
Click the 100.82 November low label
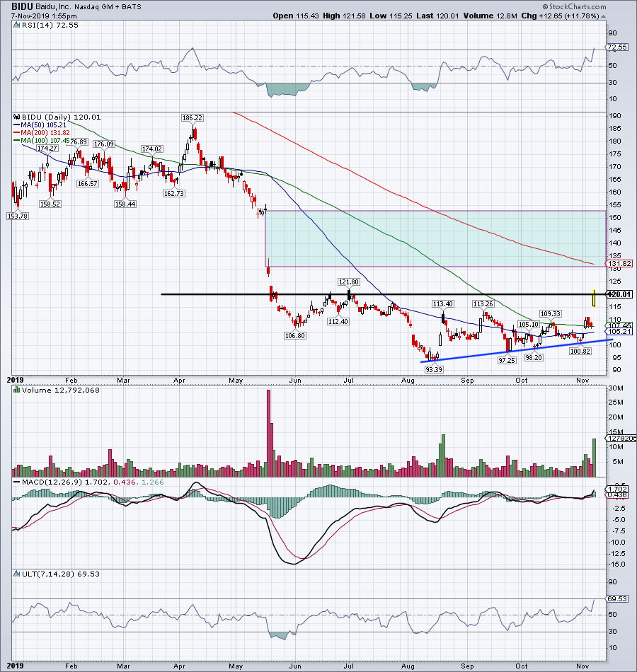[580, 351]
